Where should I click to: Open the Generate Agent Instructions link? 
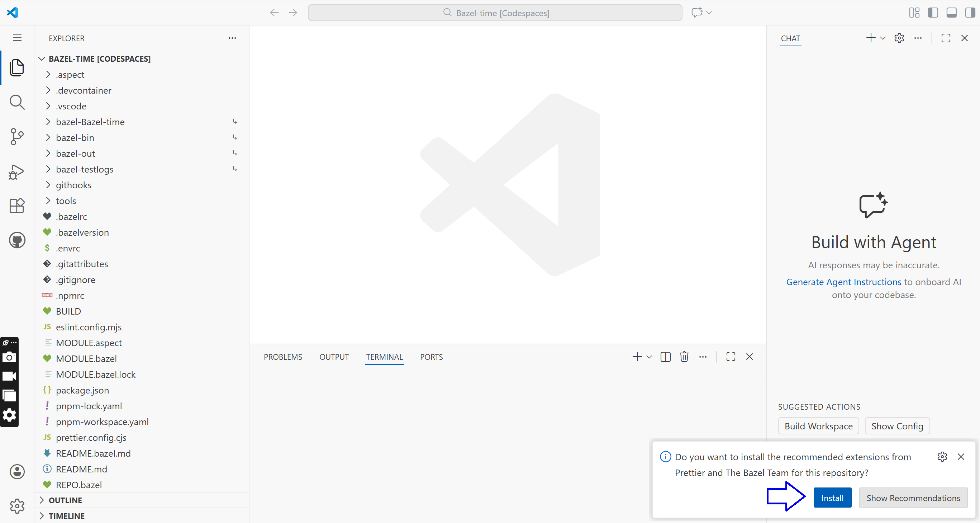click(843, 282)
